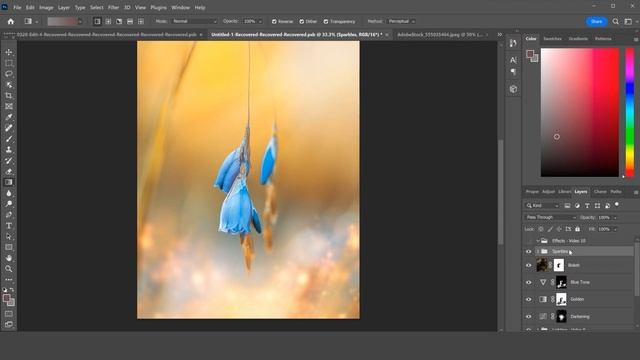640x360 pixels.
Task: Toggle Quick Mask mode in toolbar
Action: tap(9, 314)
